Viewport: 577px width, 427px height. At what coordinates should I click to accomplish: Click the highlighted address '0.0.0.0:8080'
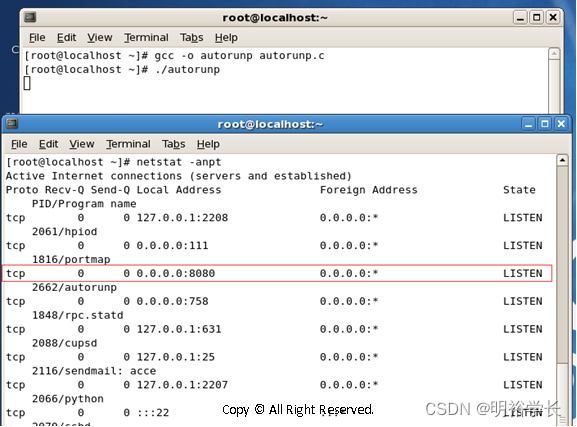[176, 274]
